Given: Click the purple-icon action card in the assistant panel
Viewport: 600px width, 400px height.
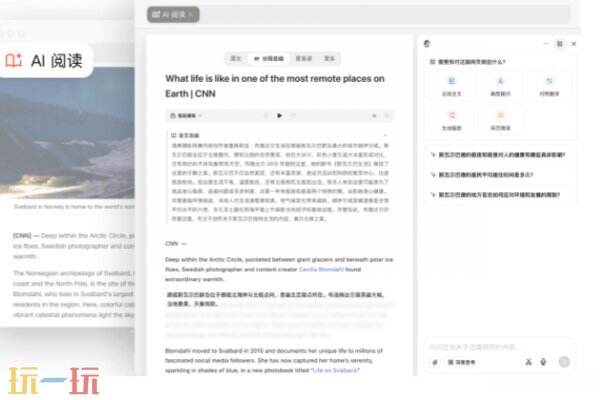Looking at the screenshot, I should pos(500,86).
